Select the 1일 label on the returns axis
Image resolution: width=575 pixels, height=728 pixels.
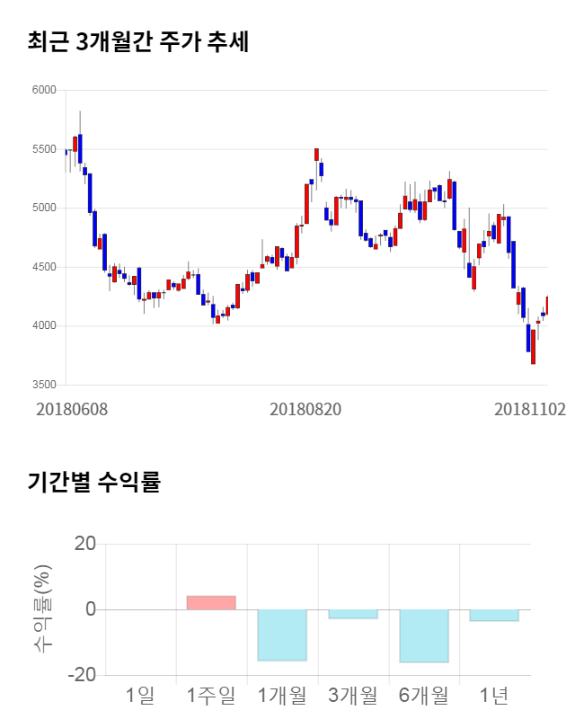coord(140,695)
